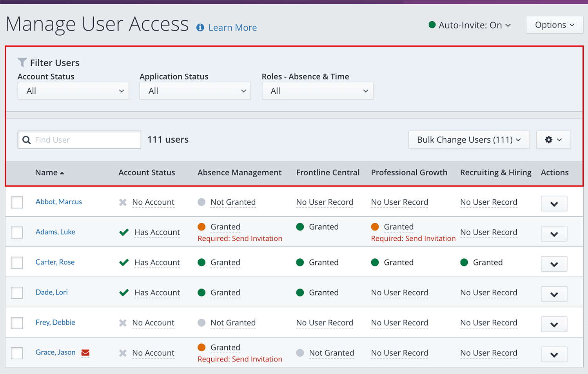588x374 pixels.
Task: Click the green checkmark for Carter, Rose
Action: tap(124, 263)
